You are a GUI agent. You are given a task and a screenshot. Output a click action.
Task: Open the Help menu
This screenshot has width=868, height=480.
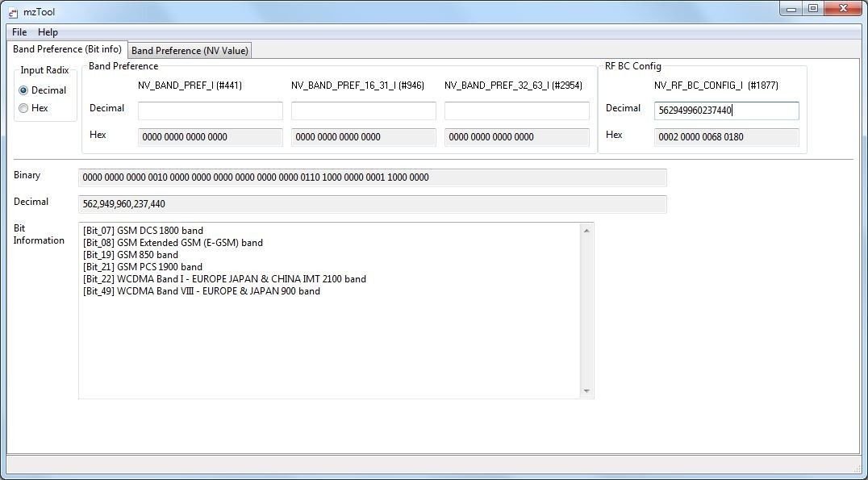[x=48, y=32]
